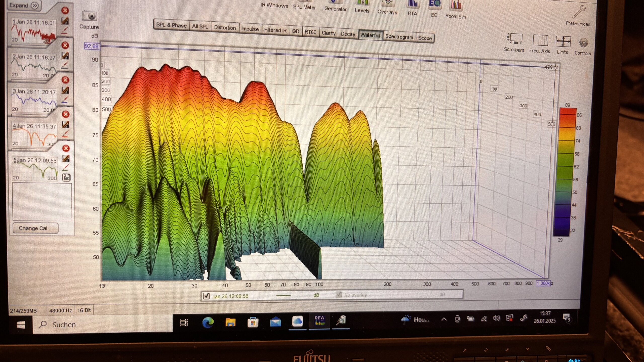
Task: Remove measurement 1 with red X
Action: coord(65,11)
